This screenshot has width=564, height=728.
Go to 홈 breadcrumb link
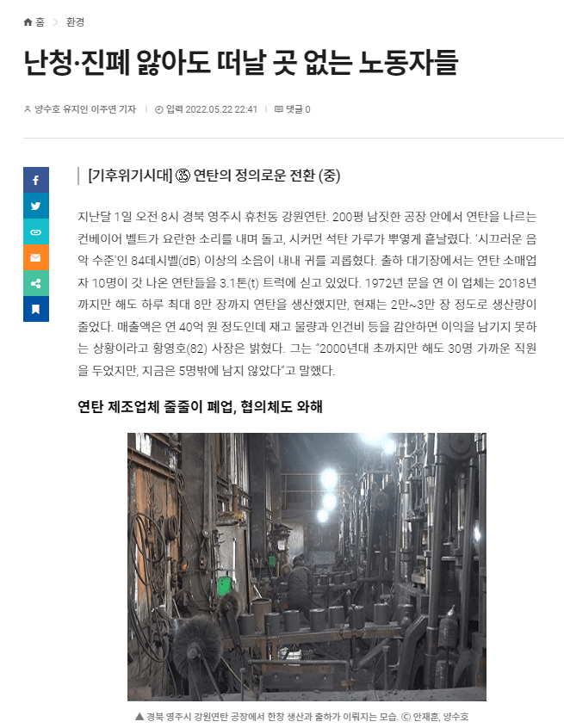pos(40,22)
